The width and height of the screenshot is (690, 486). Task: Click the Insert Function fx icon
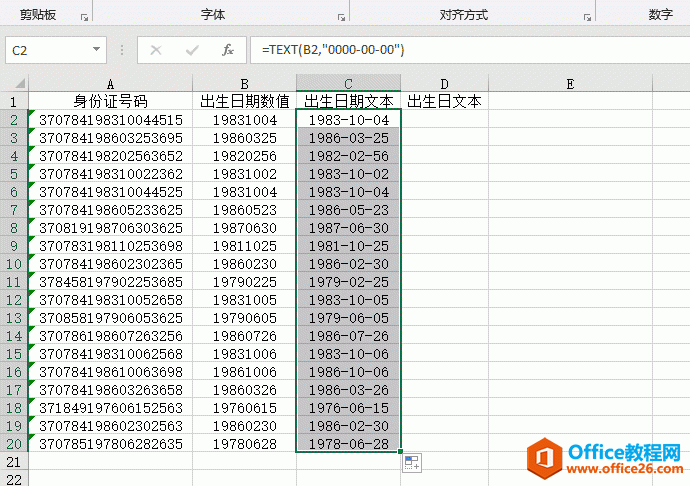[228, 50]
